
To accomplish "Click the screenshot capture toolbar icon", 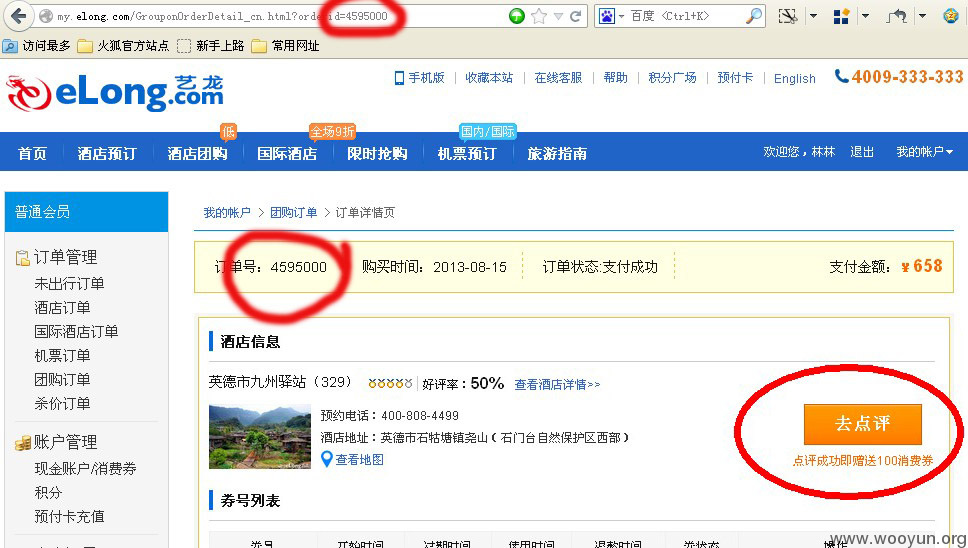I will (x=788, y=16).
